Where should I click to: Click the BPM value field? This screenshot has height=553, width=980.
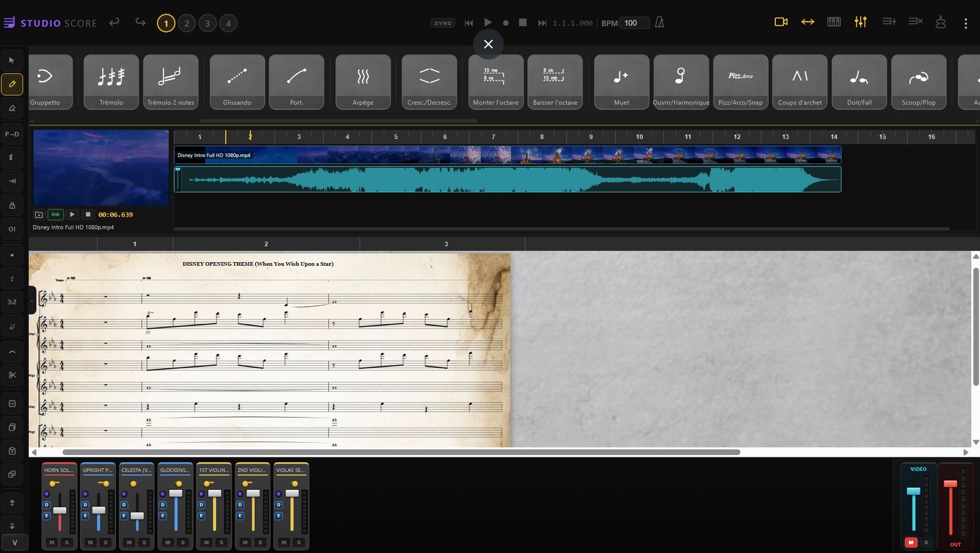[635, 23]
